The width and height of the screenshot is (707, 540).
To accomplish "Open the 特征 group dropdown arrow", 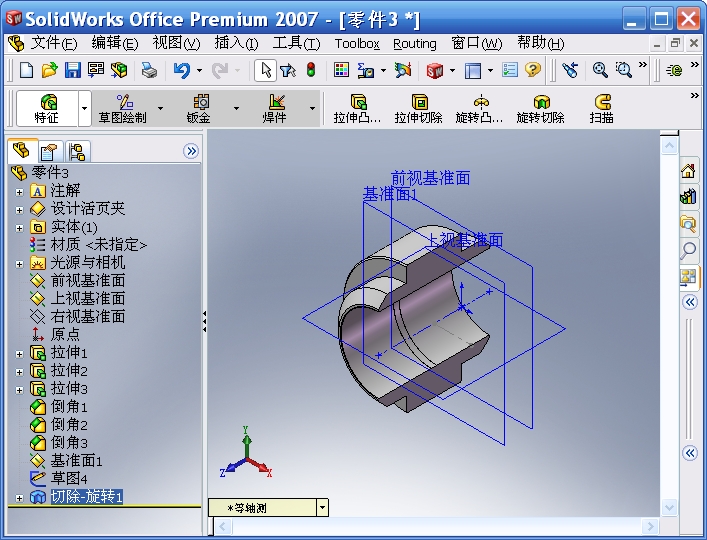I will (x=84, y=109).
